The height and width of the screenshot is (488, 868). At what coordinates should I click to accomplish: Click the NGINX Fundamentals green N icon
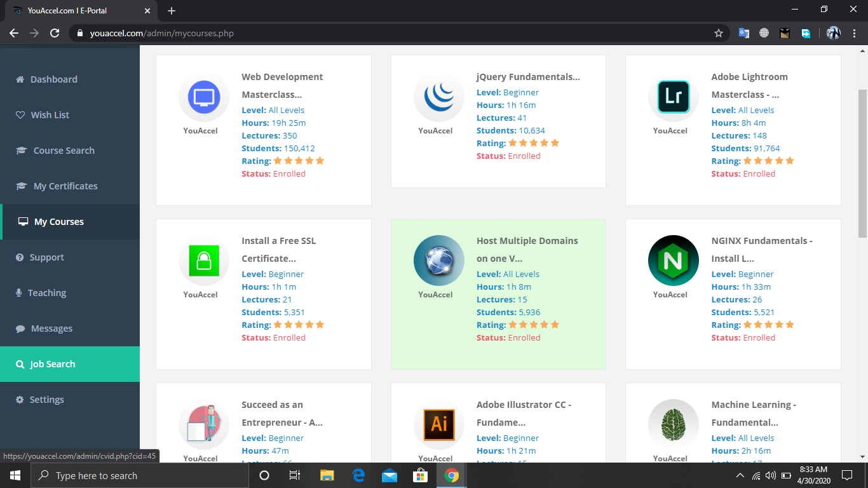point(674,261)
